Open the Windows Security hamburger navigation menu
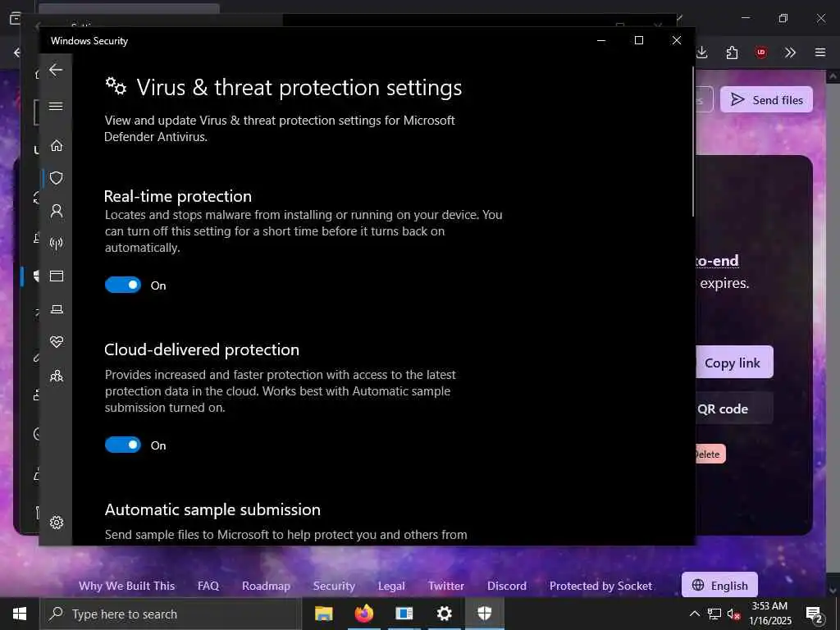 pyautogui.click(x=56, y=106)
